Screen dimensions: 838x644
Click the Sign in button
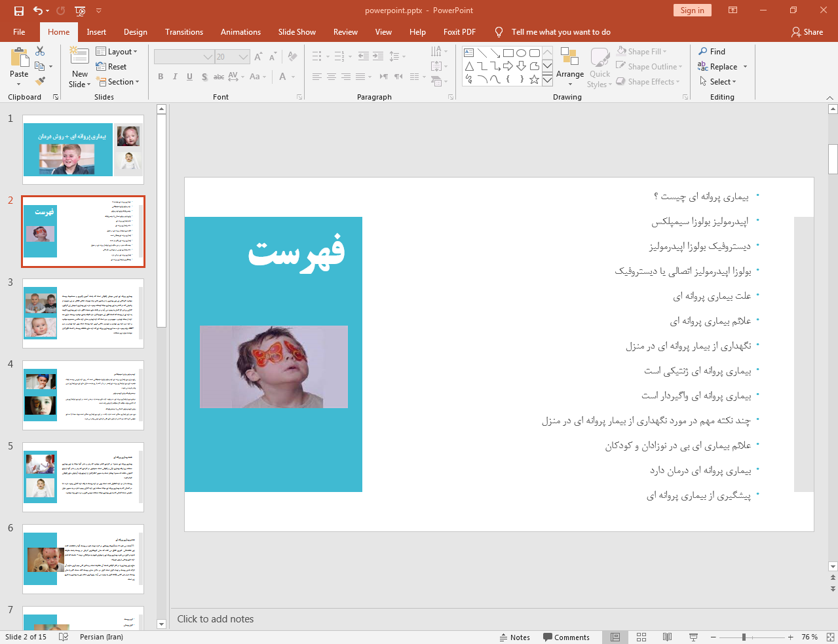(x=692, y=10)
